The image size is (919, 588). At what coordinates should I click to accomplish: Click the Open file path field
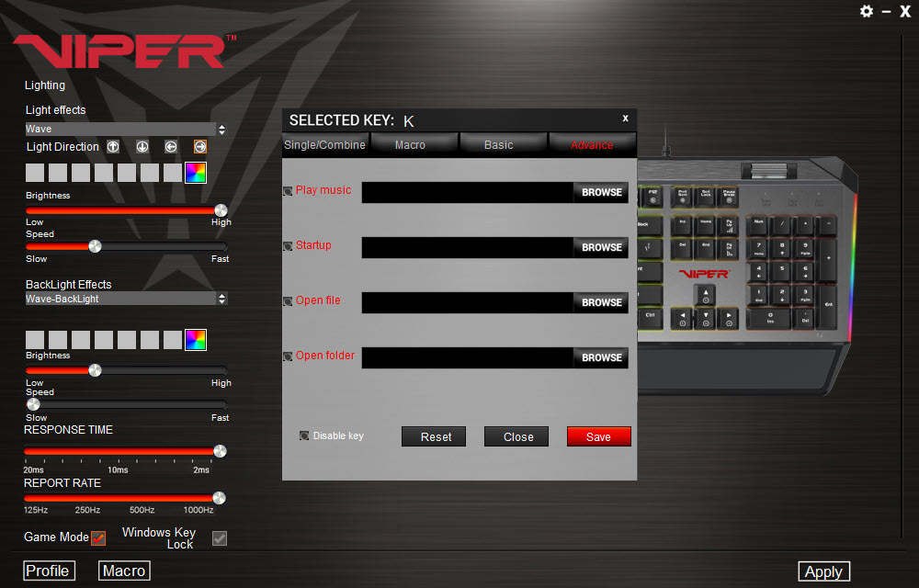[468, 302]
